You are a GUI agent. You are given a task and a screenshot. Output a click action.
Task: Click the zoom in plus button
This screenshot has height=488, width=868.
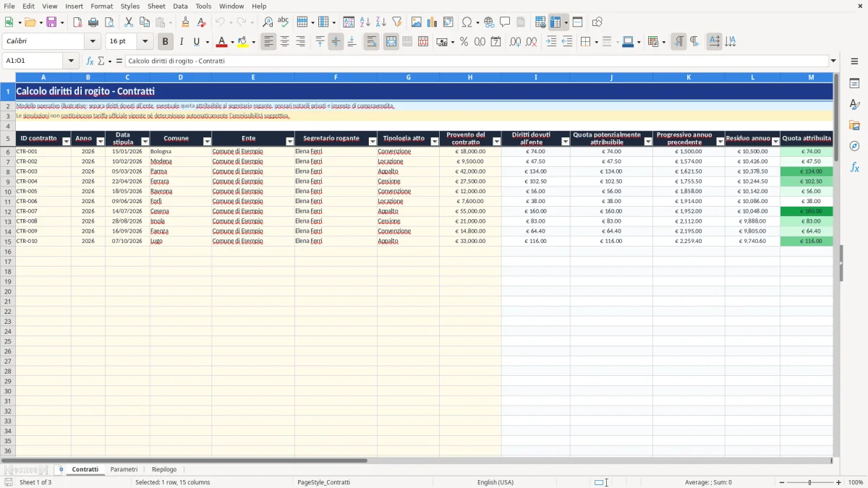[839, 482]
